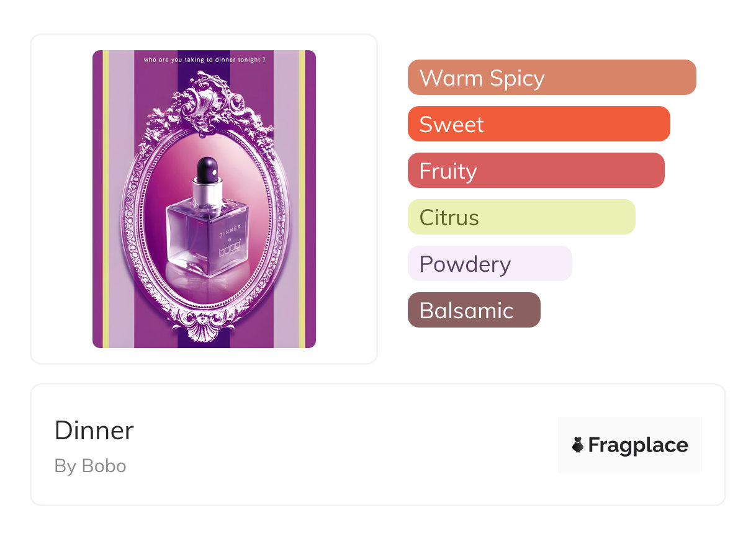
Task: Click the left yellow stripe of the poster
Action: (106, 199)
